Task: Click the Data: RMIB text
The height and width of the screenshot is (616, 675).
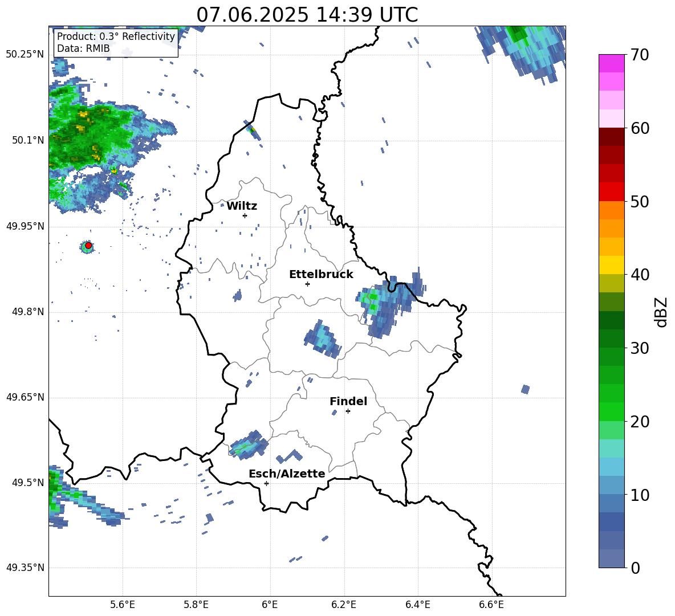Action: tap(83, 48)
